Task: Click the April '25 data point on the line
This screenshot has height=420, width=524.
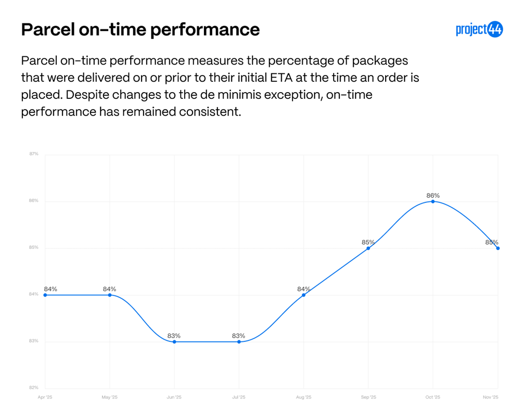Action: pyautogui.click(x=45, y=295)
